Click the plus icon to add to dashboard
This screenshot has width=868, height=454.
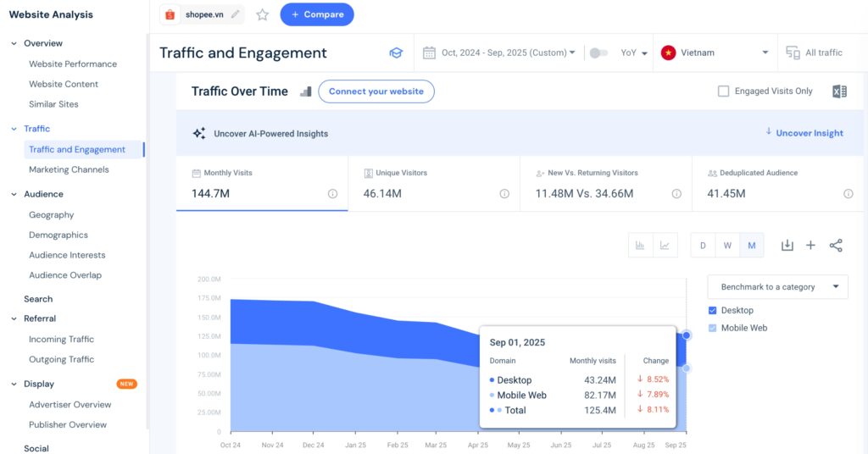point(810,246)
